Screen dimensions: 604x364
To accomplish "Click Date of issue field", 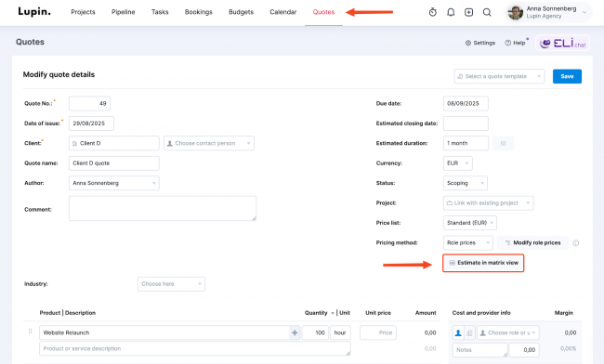I will tap(91, 123).
